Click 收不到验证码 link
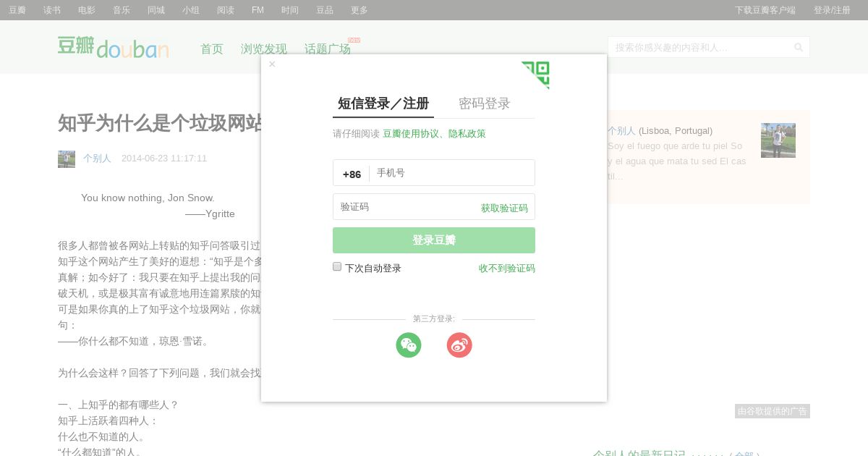The height and width of the screenshot is (456, 868). tap(507, 269)
